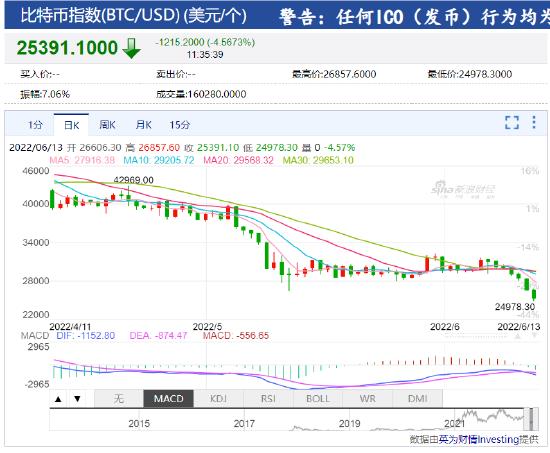Click the MA20: 29568.32 legend
This screenshot has width=550, height=453.
pyautogui.click(x=238, y=160)
